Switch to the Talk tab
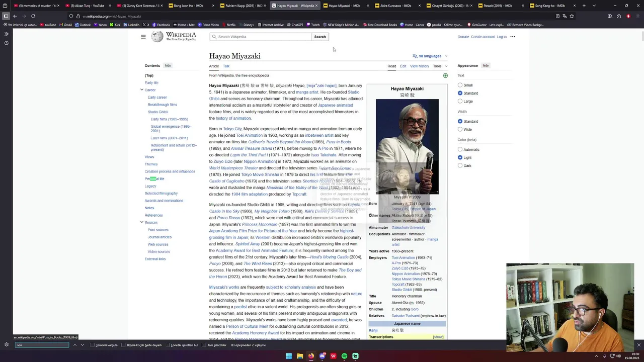The height and width of the screenshot is (362, 644). click(226, 66)
